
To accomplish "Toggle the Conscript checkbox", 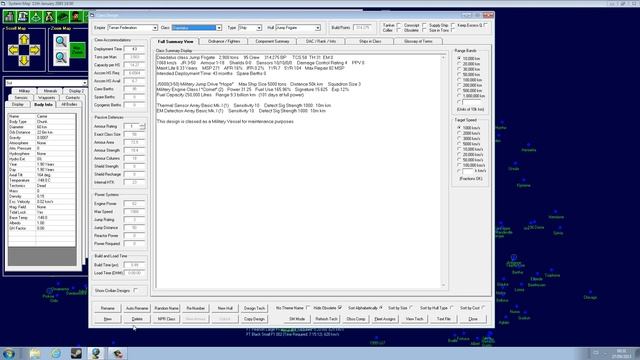I will tap(424, 25).
